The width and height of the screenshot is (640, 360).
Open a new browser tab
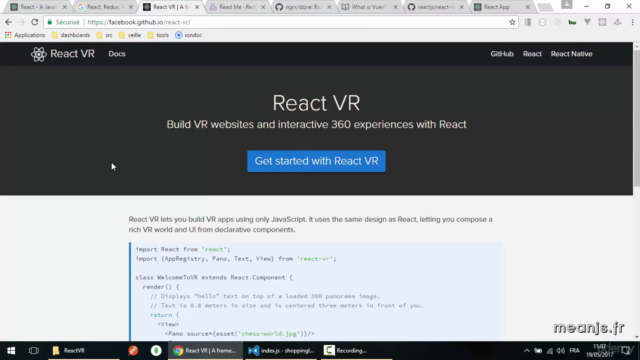pyautogui.click(x=545, y=7)
